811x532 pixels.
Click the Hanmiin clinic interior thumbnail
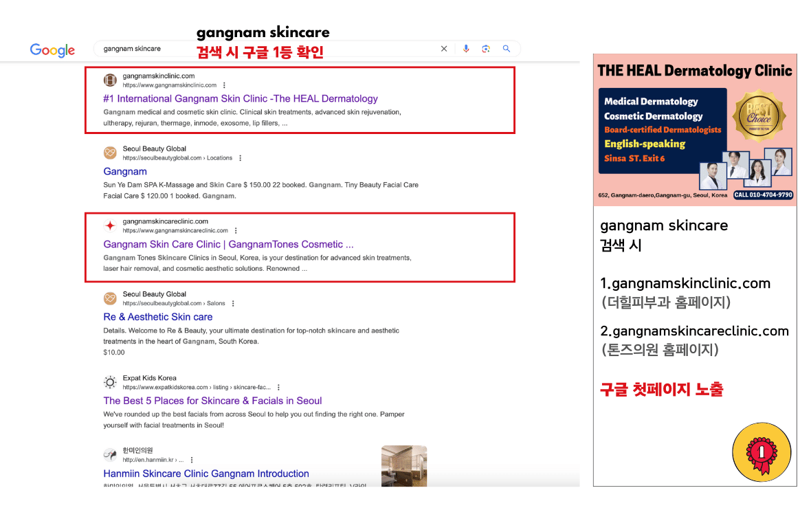(x=404, y=466)
